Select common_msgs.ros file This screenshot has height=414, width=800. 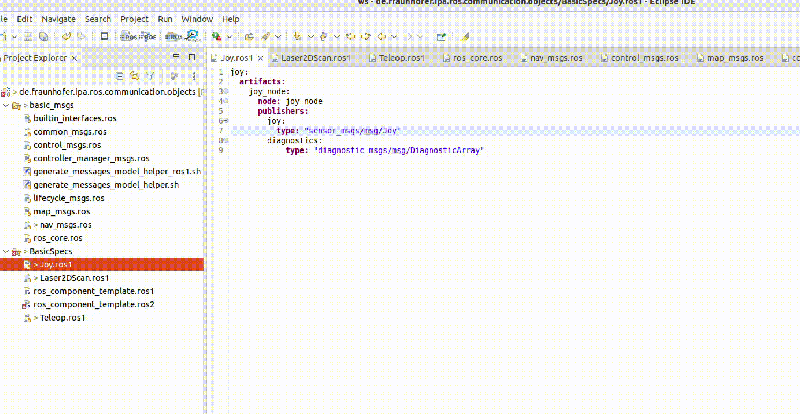(70, 132)
